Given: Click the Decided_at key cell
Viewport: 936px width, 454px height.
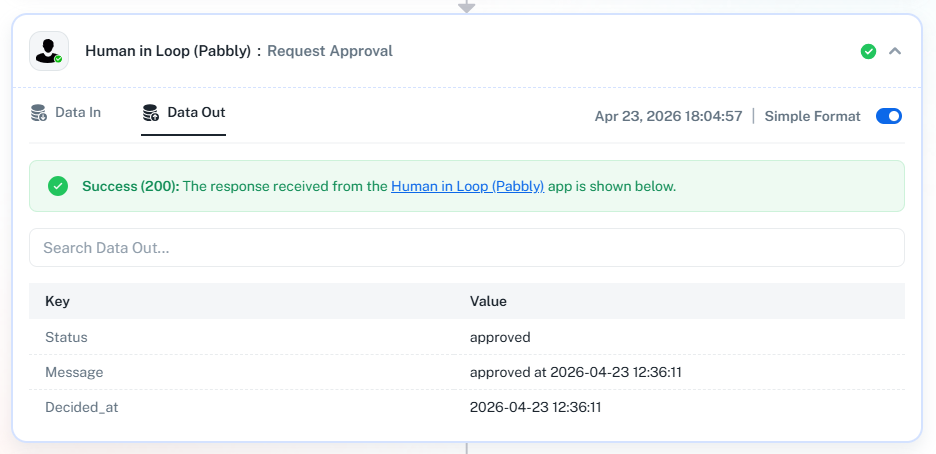Looking at the screenshot, I should 81,407.
